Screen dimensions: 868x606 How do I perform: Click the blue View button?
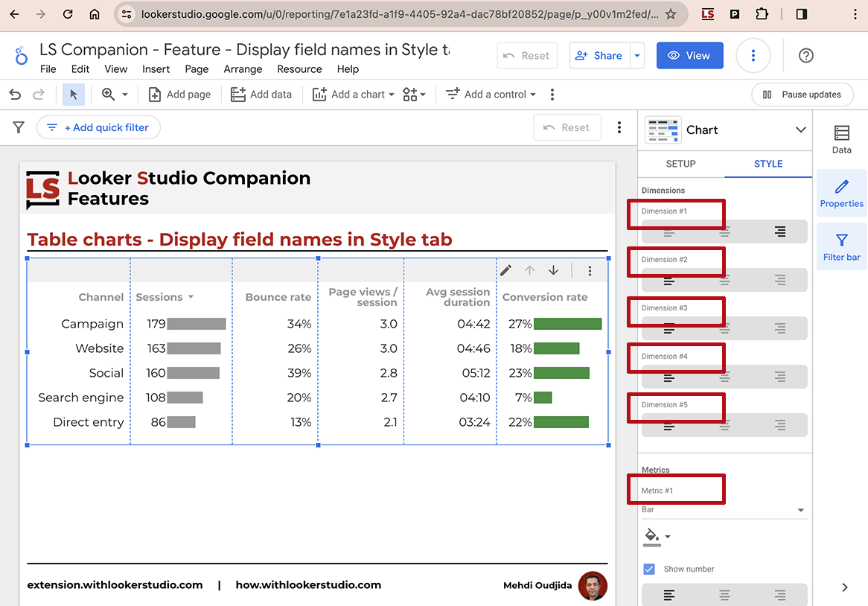pyautogui.click(x=690, y=56)
